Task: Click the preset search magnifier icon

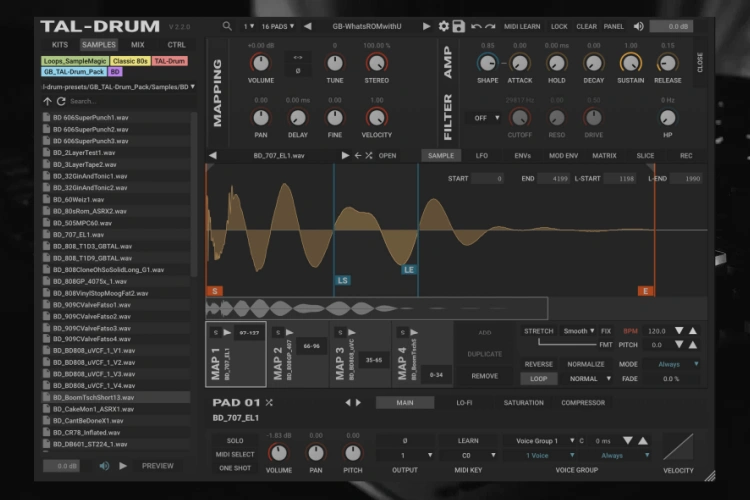Action: [x=227, y=26]
